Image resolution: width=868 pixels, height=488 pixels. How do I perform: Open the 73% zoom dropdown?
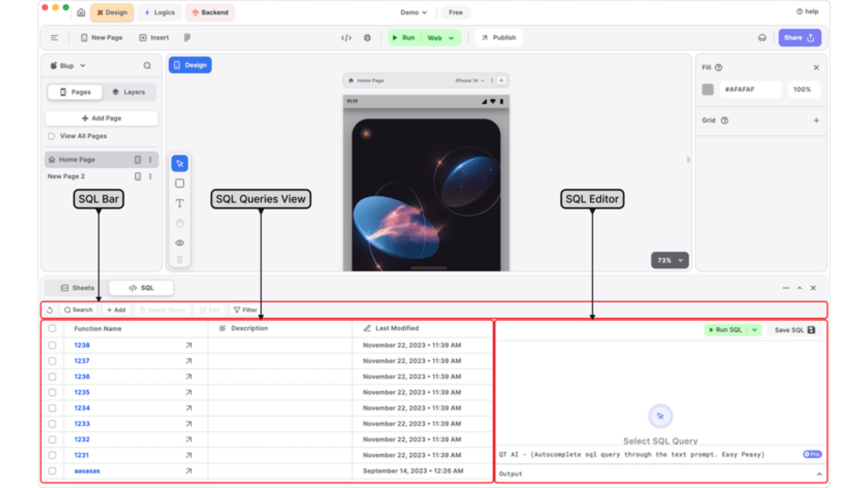click(670, 261)
